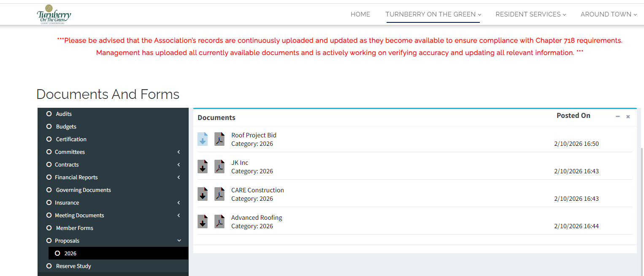Select the 2026 subcategory under Proposals

pyautogui.click(x=70, y=253)
